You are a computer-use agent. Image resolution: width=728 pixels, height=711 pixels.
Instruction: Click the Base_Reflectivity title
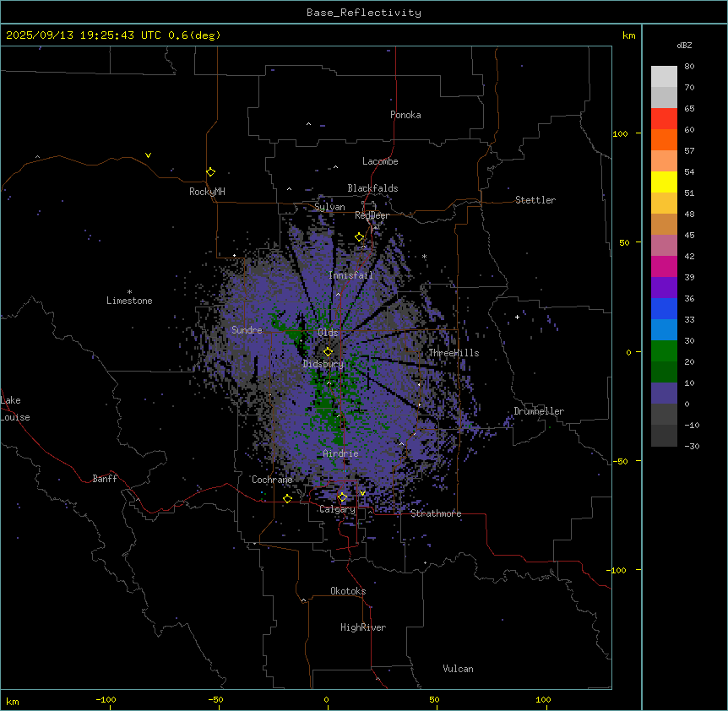point(364,13)
